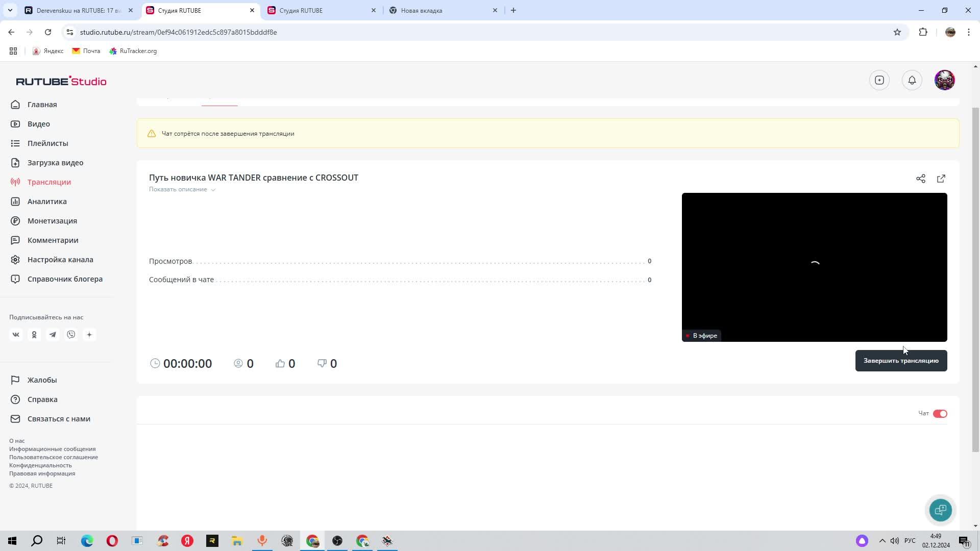Open Справка link
Image resolution: width=980 pixels, height=551 pixels.
pyautogui.click(x=42, y=399)
